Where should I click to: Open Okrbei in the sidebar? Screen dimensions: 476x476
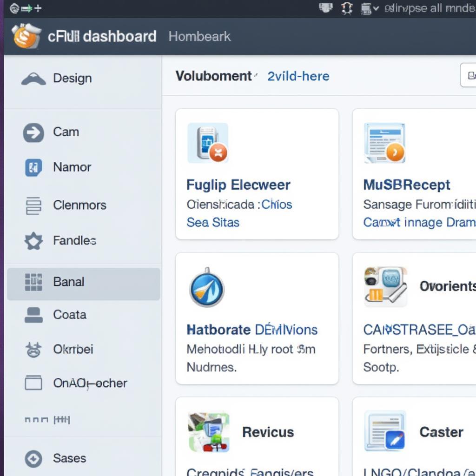tap(83, 350)
